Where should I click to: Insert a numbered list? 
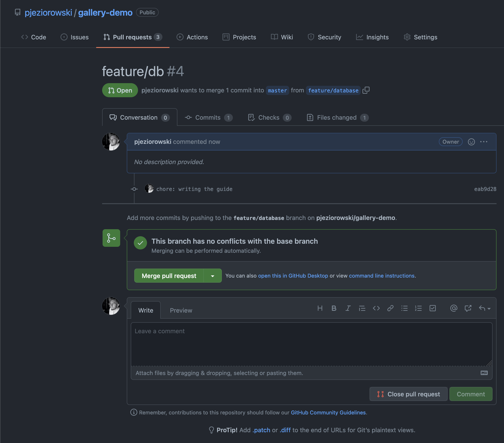418,308
